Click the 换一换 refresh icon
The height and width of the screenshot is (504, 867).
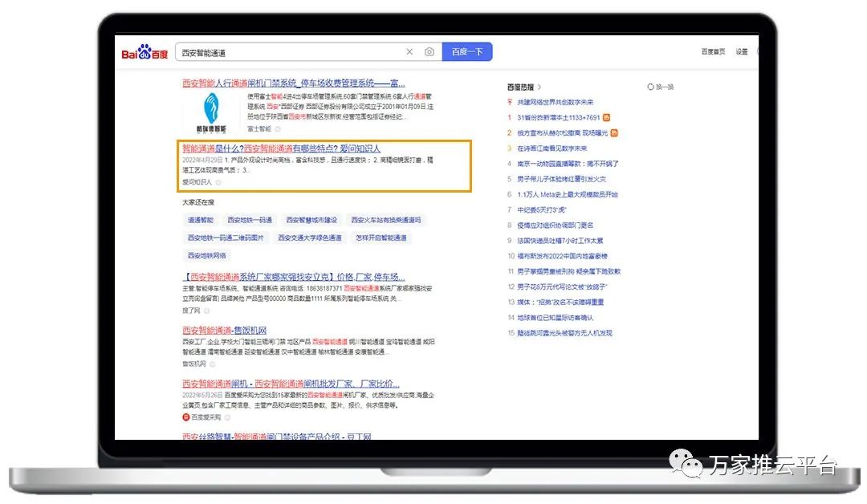pos(651,87)
